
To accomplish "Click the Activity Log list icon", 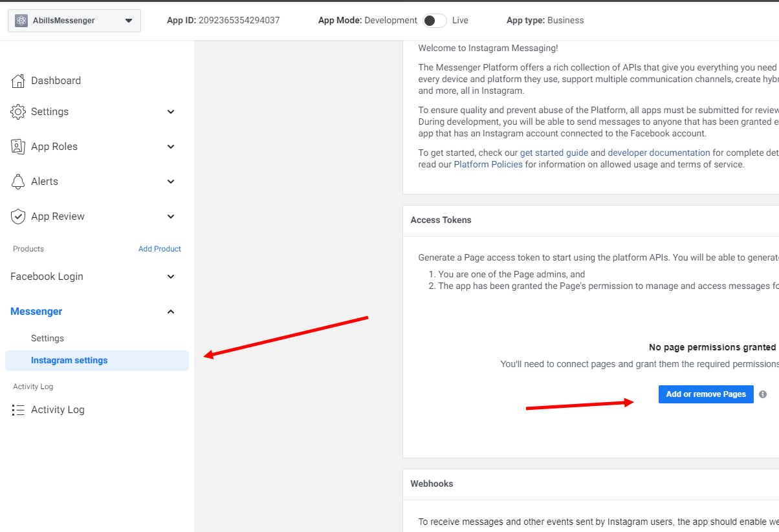I will pos(18,410).
